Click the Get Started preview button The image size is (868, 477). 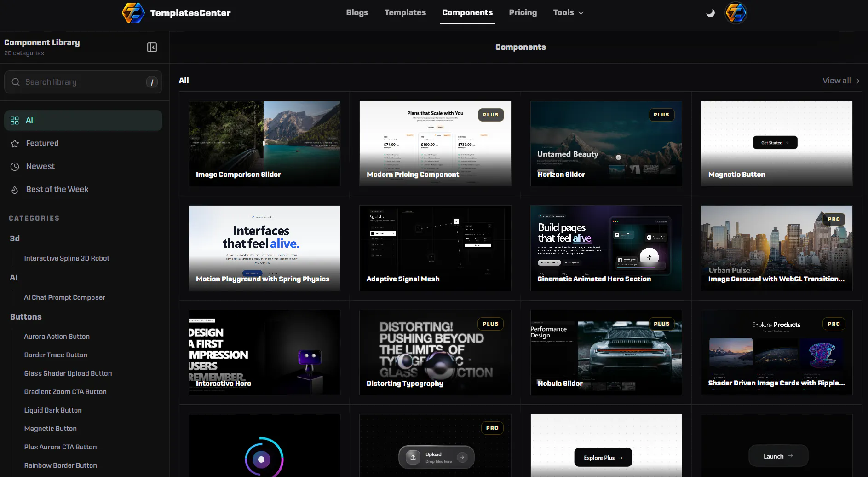(x=775, y=143)
